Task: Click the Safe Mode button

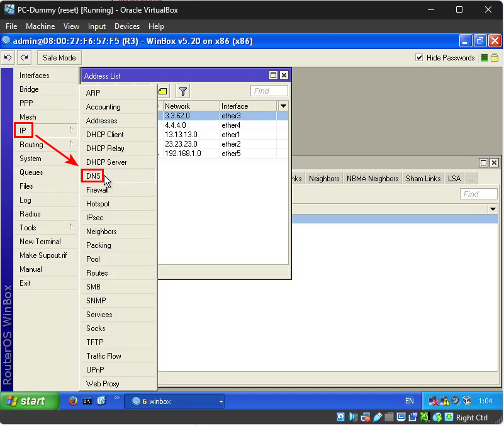Action: pyautogui.click(x=60, y=57)
